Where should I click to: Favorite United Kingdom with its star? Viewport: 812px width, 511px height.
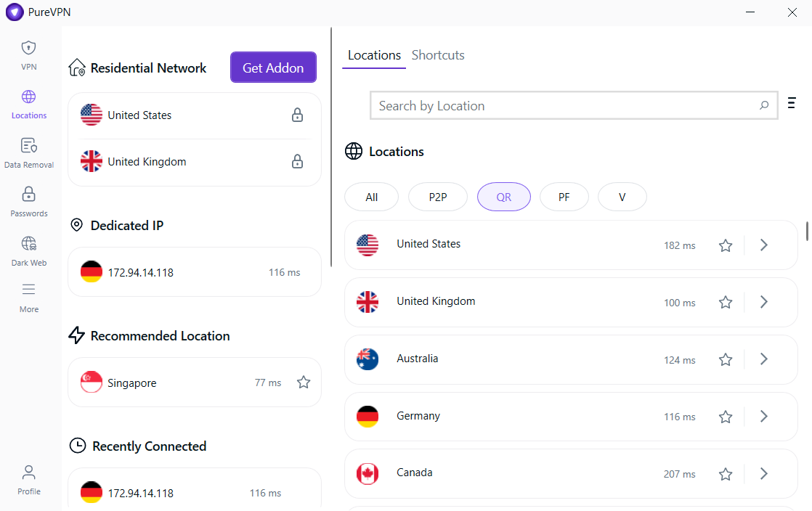click(726, 303)
